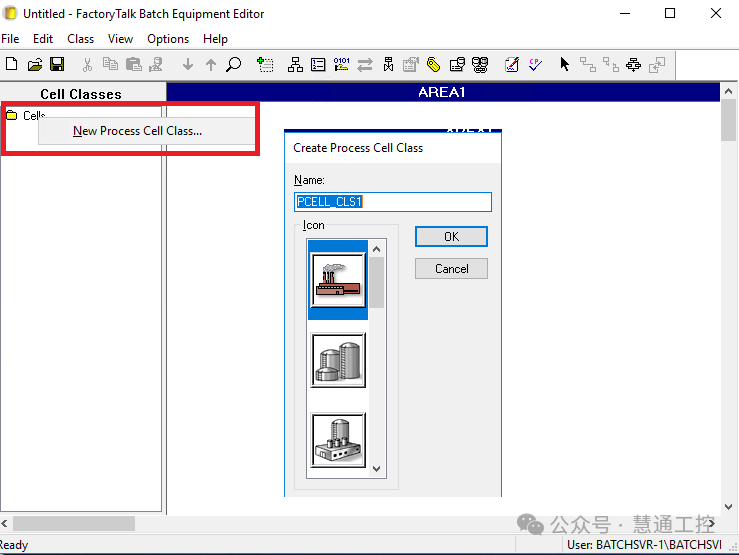Screen dimensions: 739x555
Task: Click the New file toolbar icon
Action: tap(12, 64)
